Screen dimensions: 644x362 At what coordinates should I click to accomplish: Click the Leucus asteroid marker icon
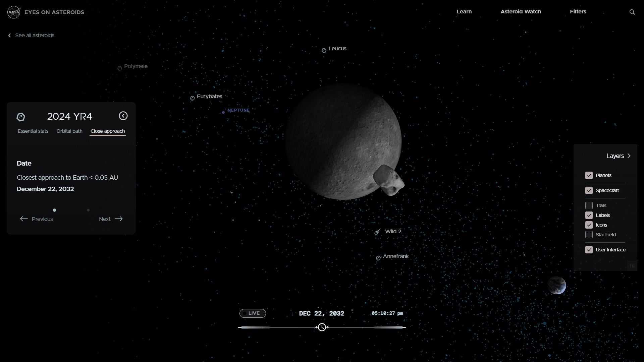[324, 51]
